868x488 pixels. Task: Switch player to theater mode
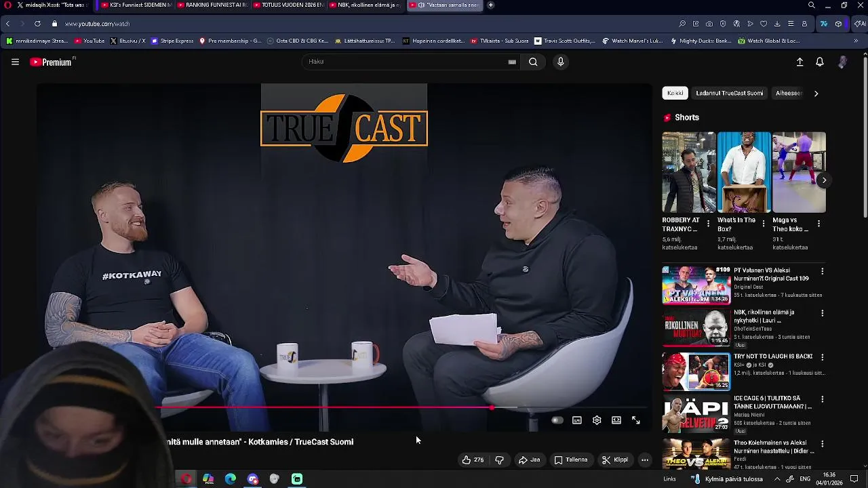click(616, 420)
